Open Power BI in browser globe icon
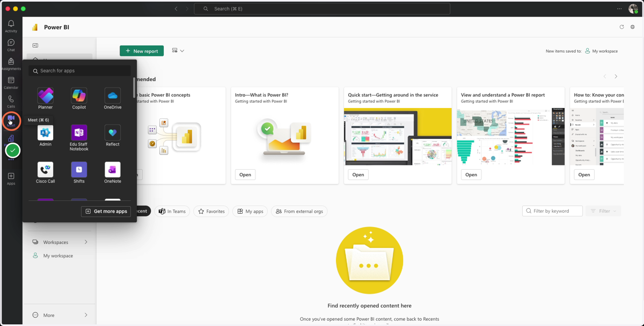 point(633,27)
